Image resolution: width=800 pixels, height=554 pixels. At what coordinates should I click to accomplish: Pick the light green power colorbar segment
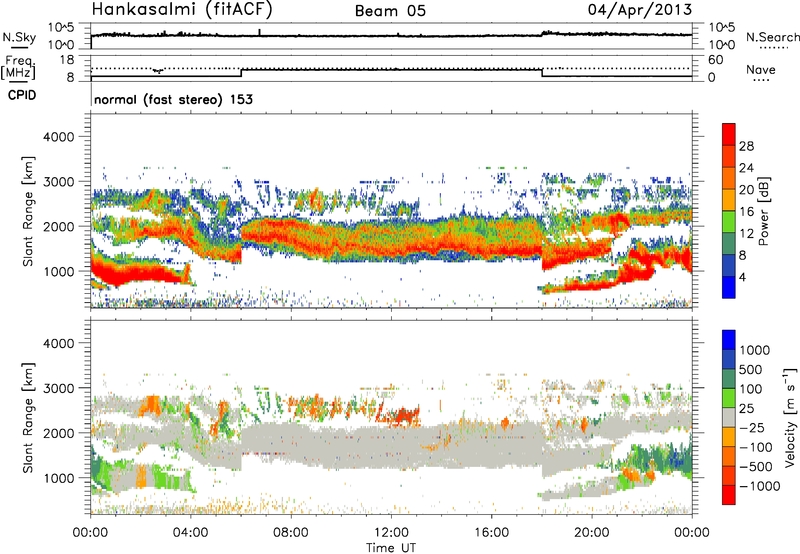click(729, 222)
